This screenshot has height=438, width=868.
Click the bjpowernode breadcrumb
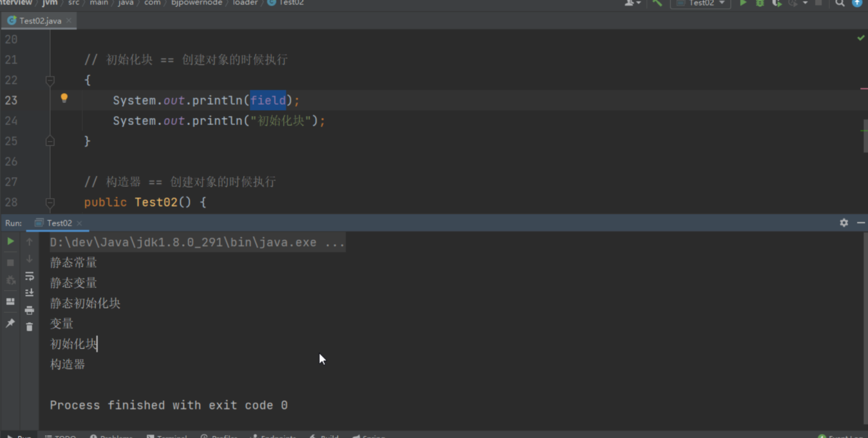tap(196, 3)
